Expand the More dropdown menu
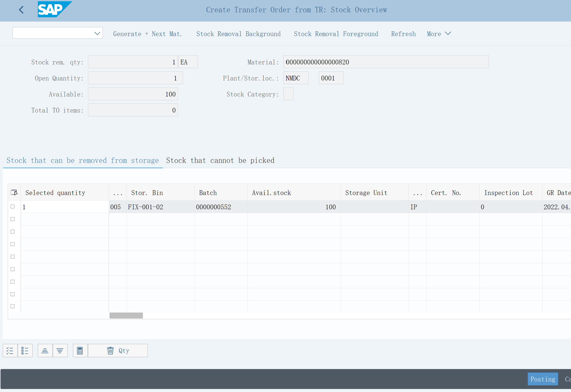Image resolution: width=571 pixels, height=392 pixels. coord(439,33)
